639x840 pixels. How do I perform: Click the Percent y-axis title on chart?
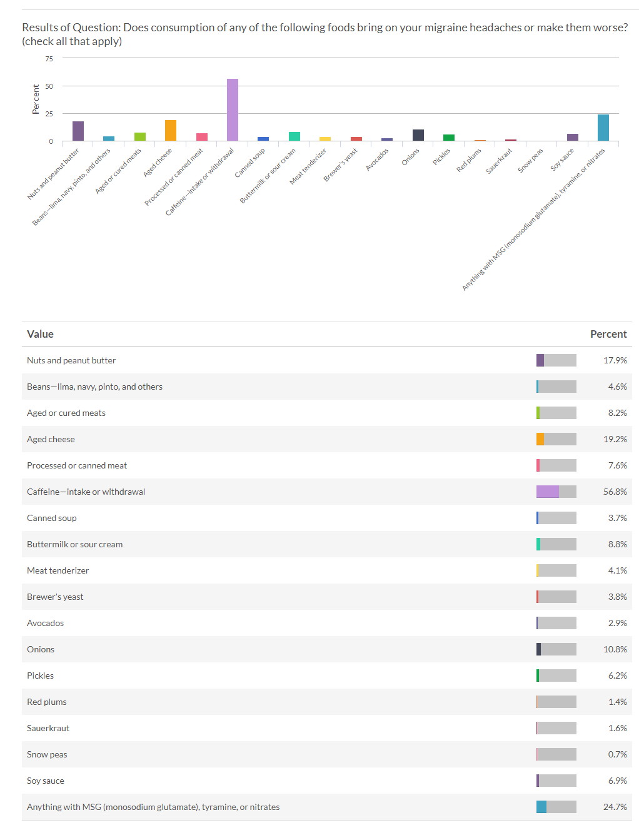(x=36, y=99)
